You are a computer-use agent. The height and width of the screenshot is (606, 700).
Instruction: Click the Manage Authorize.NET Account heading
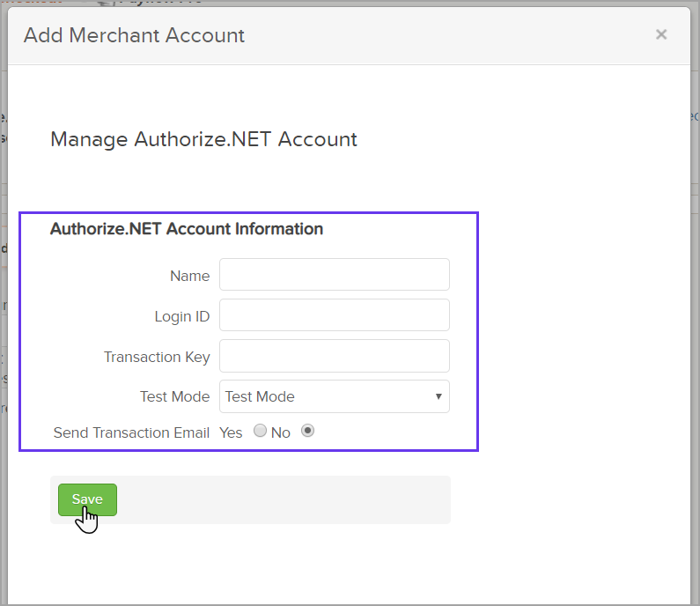(203, 139)
